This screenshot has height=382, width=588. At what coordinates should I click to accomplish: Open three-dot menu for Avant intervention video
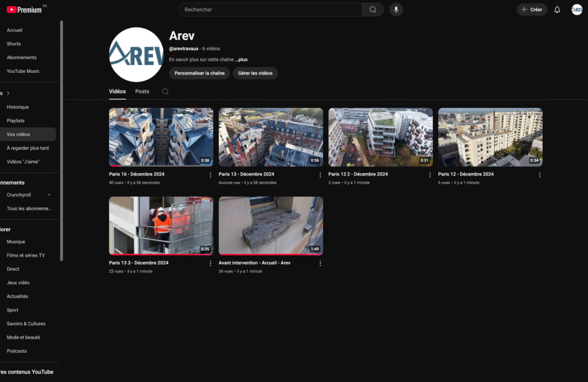click(320, 264)
